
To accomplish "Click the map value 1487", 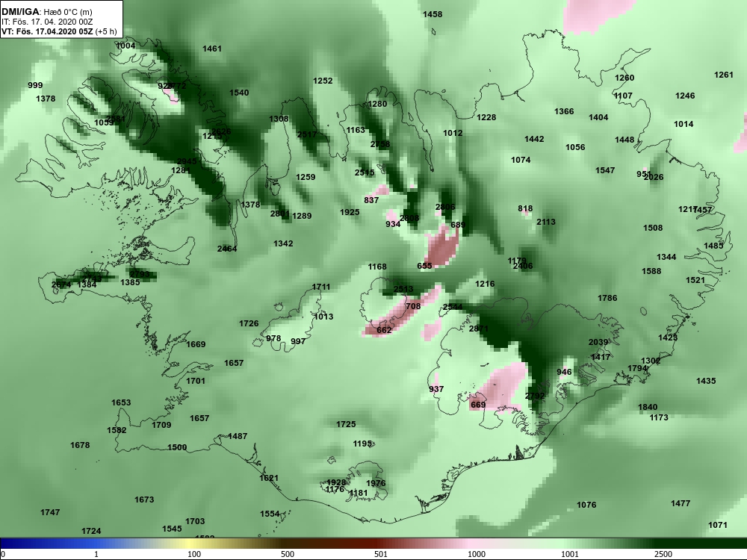I will 238,436.
